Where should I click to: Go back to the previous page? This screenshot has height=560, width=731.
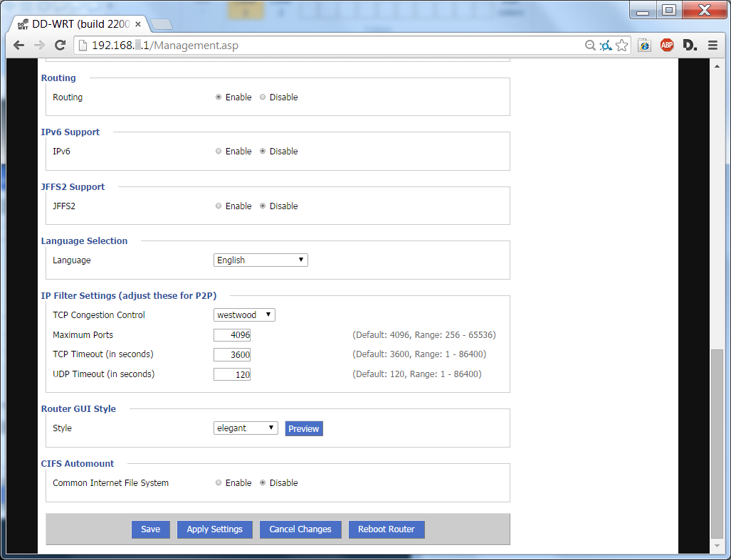click(19, 46)
